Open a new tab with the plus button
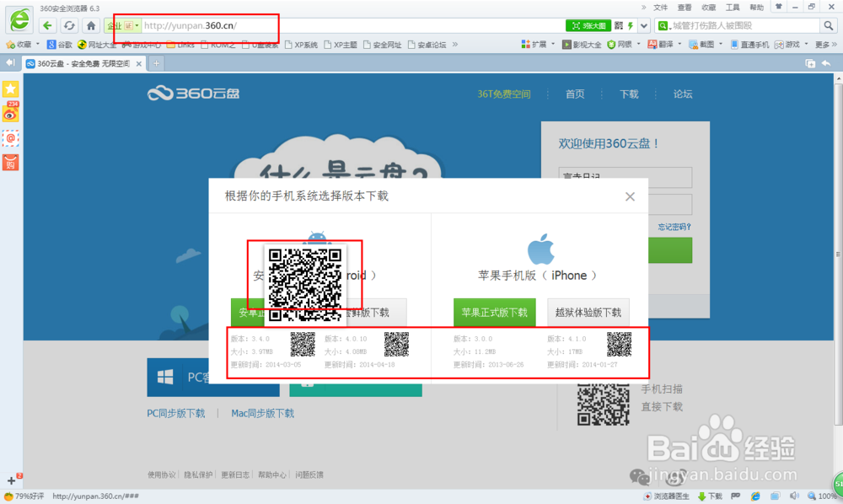 coord(156,63)
